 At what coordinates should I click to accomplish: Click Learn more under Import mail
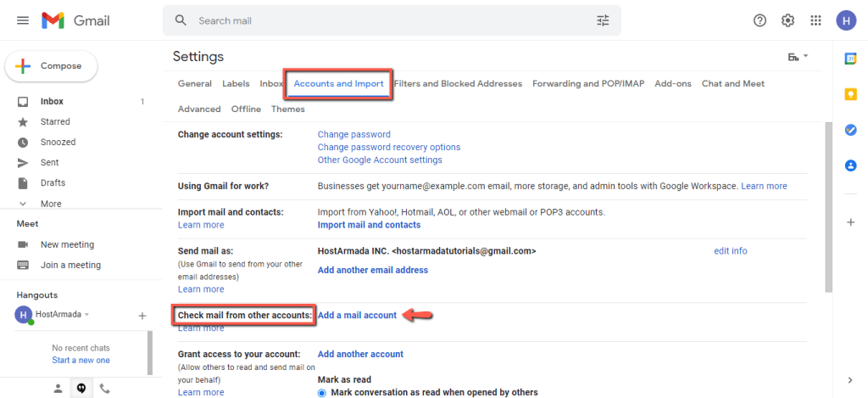[x=201, y=225]
